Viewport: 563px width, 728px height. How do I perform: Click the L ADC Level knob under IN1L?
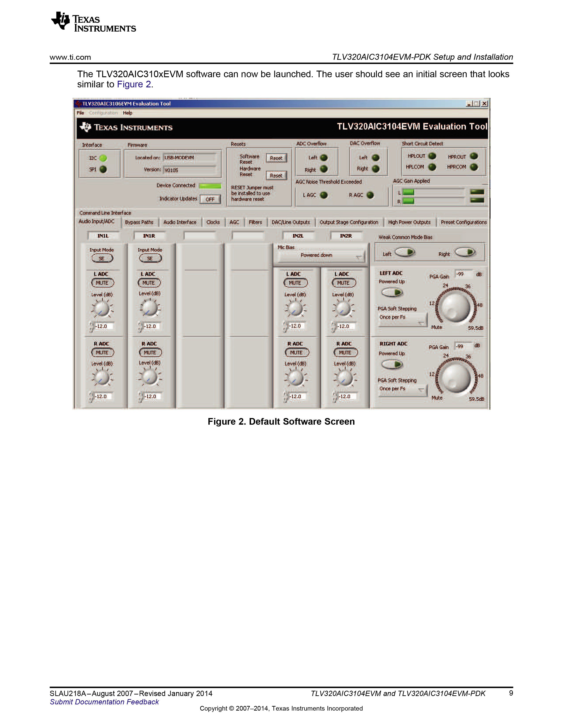click(102, 309)
